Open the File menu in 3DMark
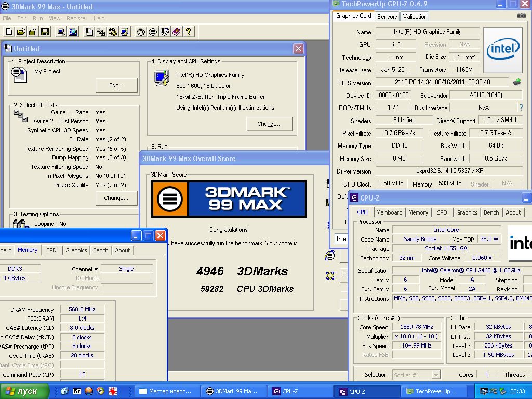 pos(7,18)
